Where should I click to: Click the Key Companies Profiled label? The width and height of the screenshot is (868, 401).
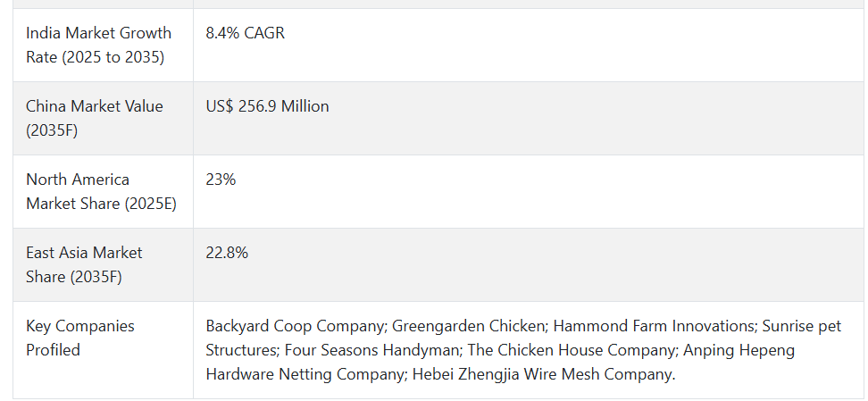(x=80, y=338)
